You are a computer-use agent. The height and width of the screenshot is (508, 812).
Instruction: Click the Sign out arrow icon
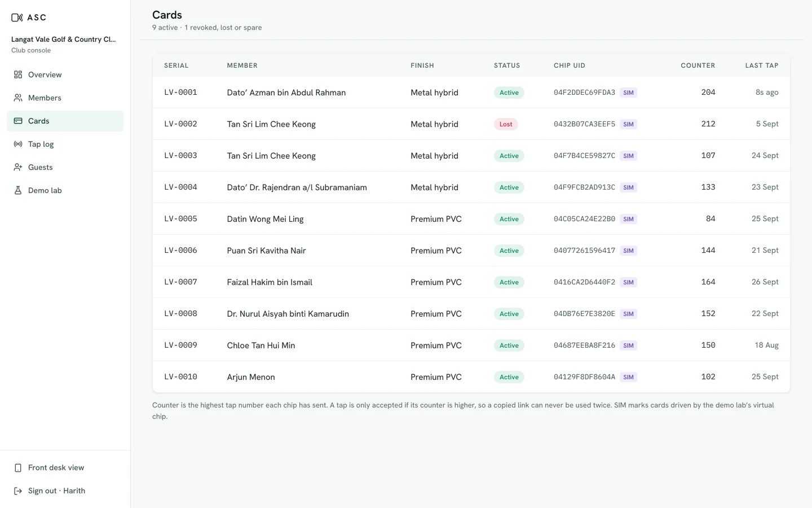(x=18, y=491)
